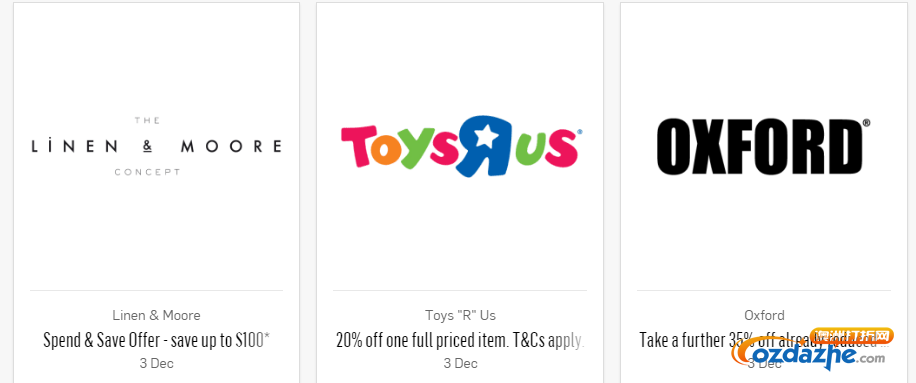Open the Toys "R" Us store name
Image resolution: width=916 pixels, height=383 pixels.
pos(460,315)
